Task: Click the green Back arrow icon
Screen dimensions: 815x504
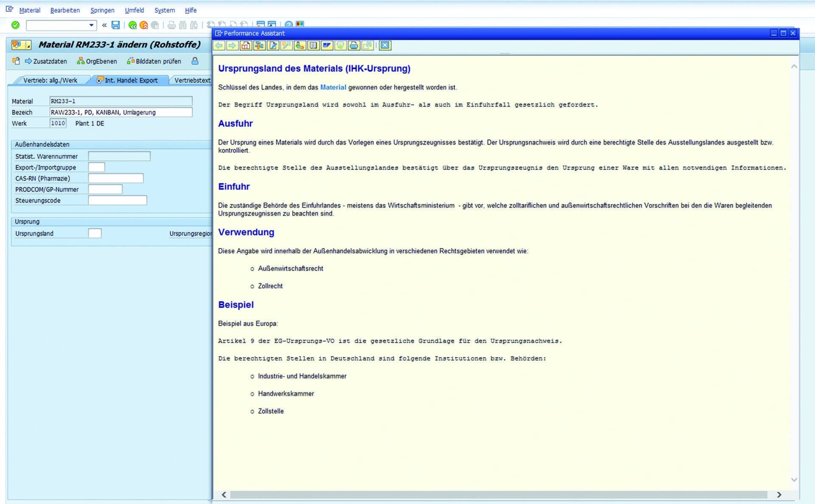Action: click(x=132, y=25)
